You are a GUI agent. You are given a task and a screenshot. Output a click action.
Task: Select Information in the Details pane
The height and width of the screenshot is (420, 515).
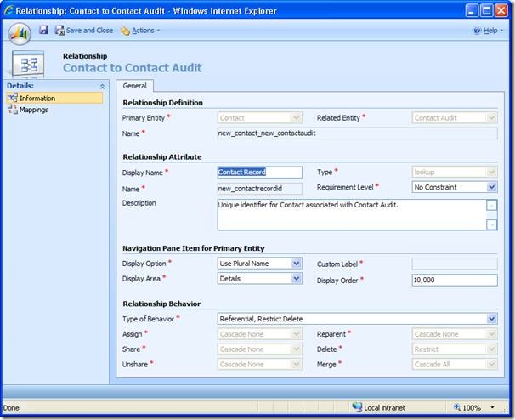click(37, 99)
